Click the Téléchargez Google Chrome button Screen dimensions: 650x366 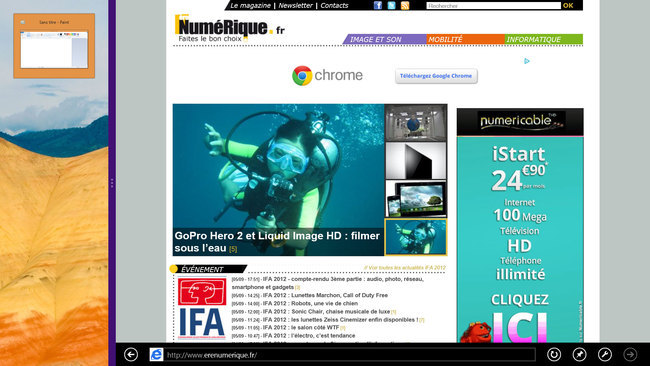(436, 76)
